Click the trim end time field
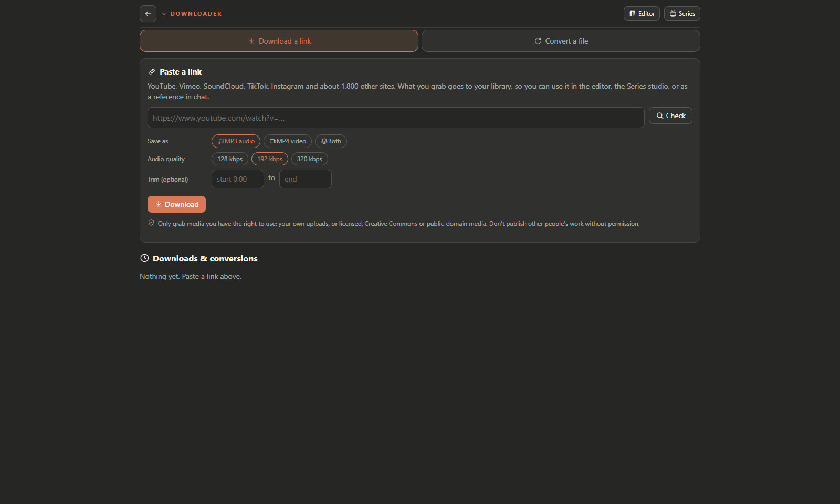This screenshot has width=840, height=504. [306, 179]
